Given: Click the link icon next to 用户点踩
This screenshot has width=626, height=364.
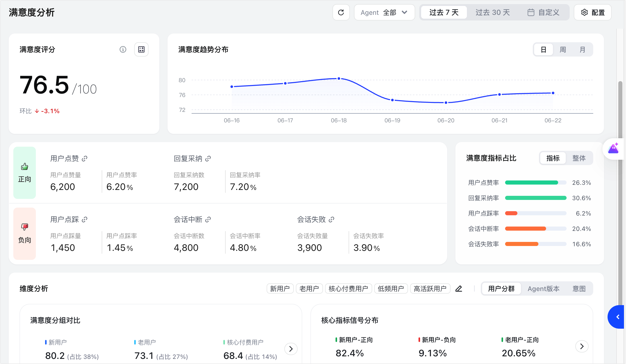Looking at the screenshot, I should [x=85, y=220].
